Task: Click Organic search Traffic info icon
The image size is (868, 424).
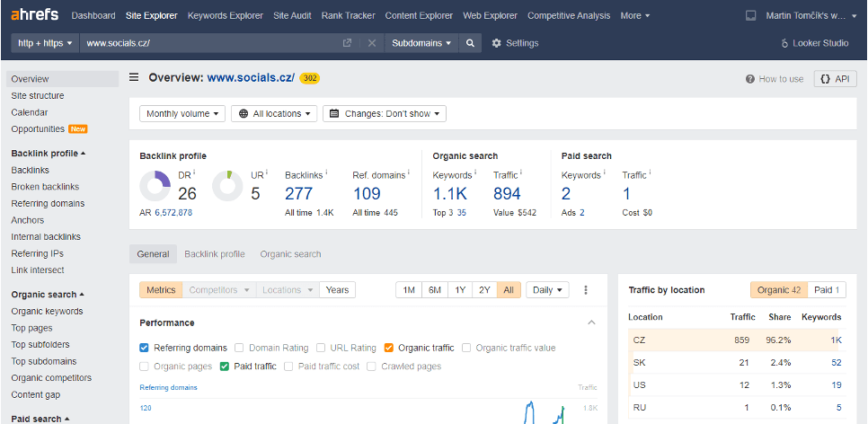Action: tap(521, 172)
